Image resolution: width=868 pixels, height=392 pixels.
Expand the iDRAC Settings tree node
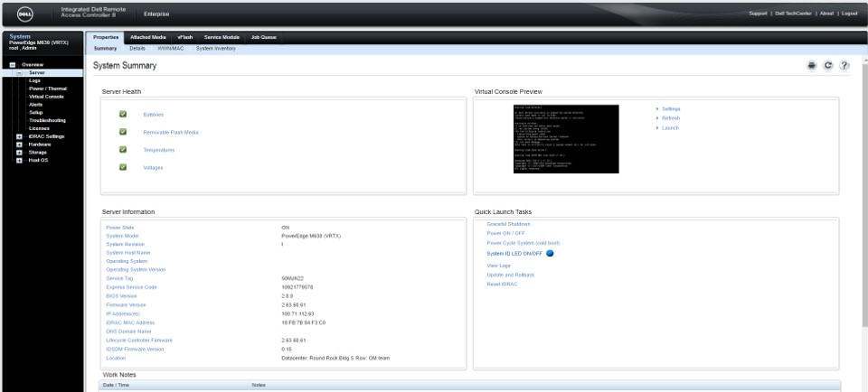point(20,136)
